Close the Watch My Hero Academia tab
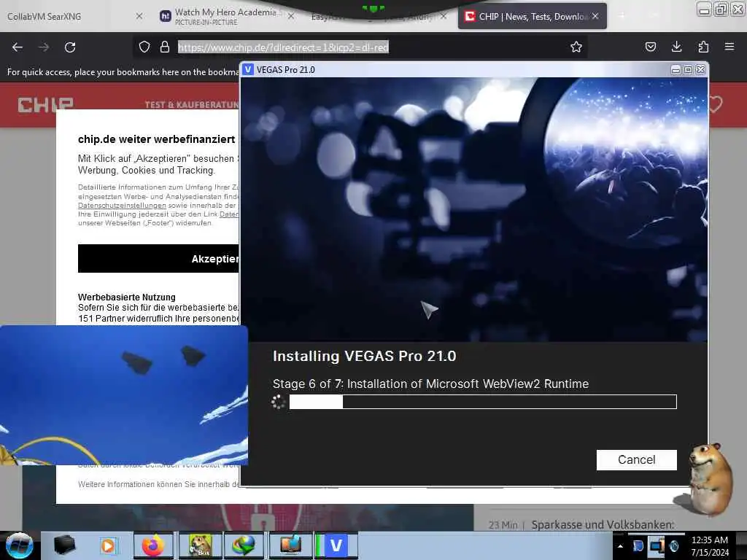The image size is (747, 560). coord(291,16)
